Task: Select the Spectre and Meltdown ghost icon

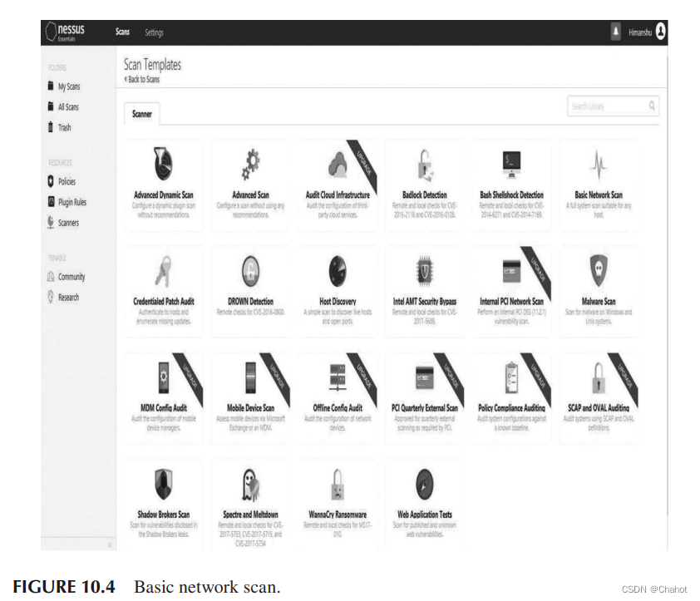Action: pos(251,485)
